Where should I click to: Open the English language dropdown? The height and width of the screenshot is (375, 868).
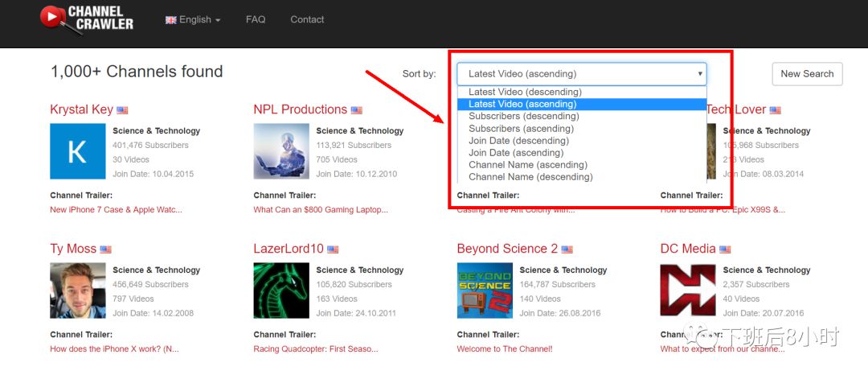[193, 19]
